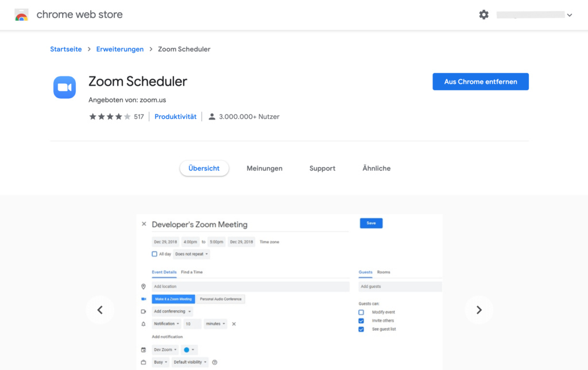Switch to the Meinungen tab
This screenshot has width=588, height=370.
(264, 168)
